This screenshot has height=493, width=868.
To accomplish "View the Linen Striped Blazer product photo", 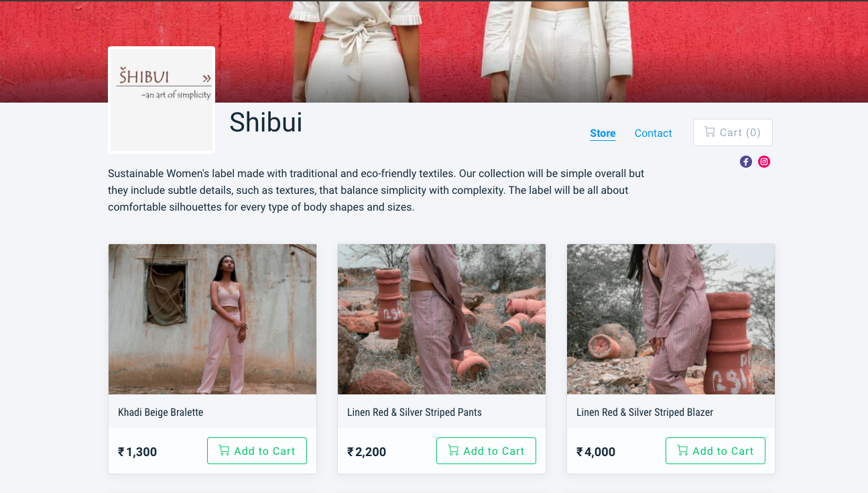I will tap(671, 319).
